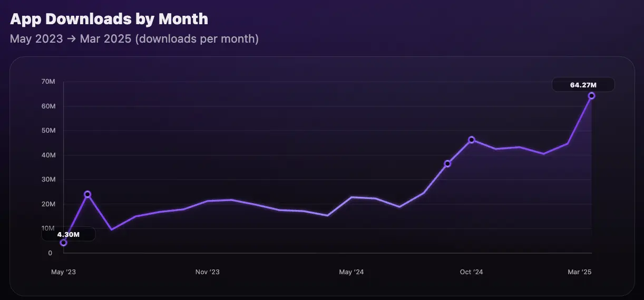This screenshot has width=644, height=300.
Task: Click the Oct '24 data point marker
Action: [472, 139]
